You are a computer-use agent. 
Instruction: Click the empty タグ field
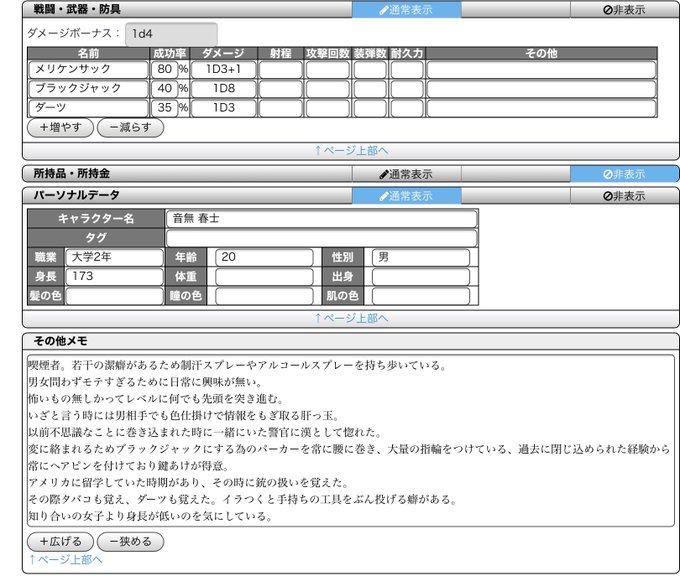[321, 238]
